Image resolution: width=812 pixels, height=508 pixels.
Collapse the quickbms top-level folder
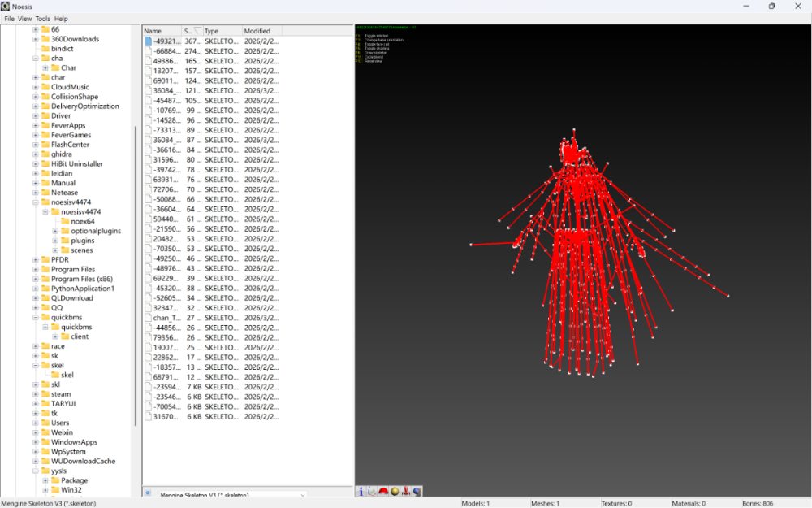click(x=36, y=317)
